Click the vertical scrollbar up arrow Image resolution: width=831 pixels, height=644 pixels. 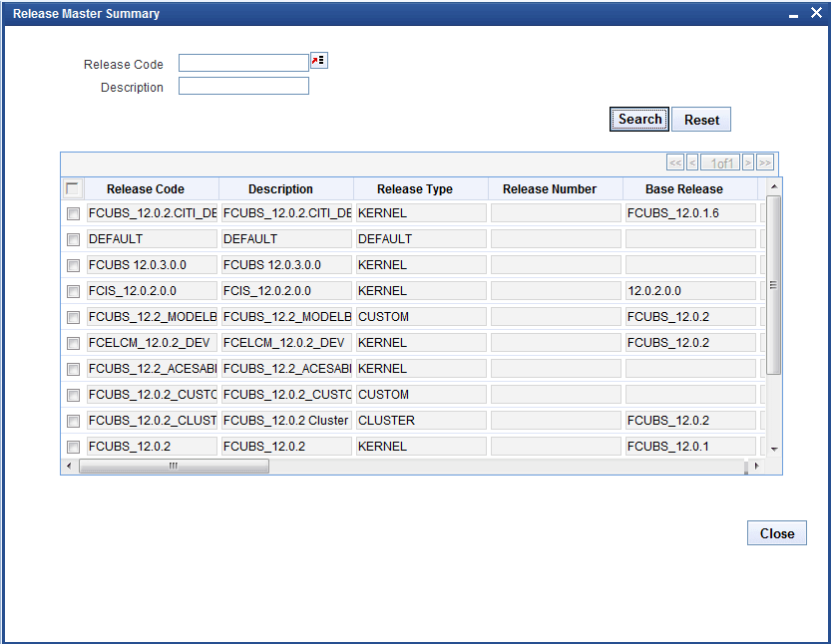click(x=774, y=186)
